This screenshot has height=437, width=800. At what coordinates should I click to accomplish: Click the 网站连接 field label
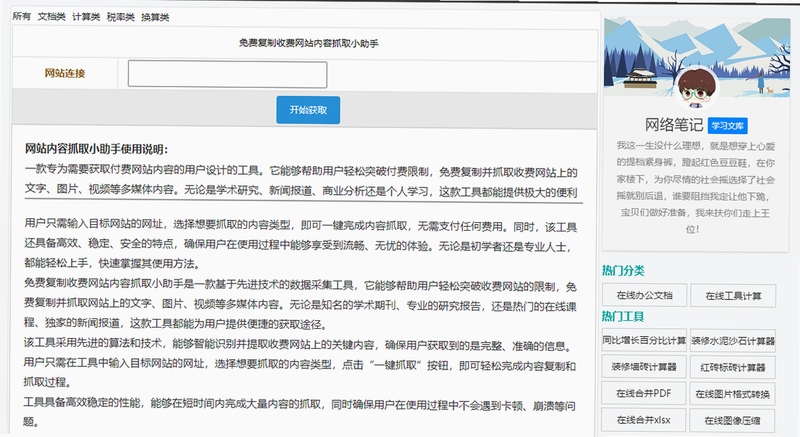pos(65,73)
